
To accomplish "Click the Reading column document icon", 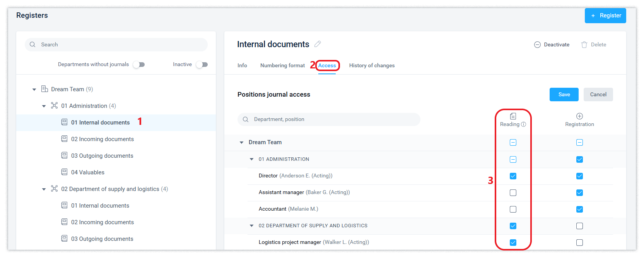I will (513, 116).
